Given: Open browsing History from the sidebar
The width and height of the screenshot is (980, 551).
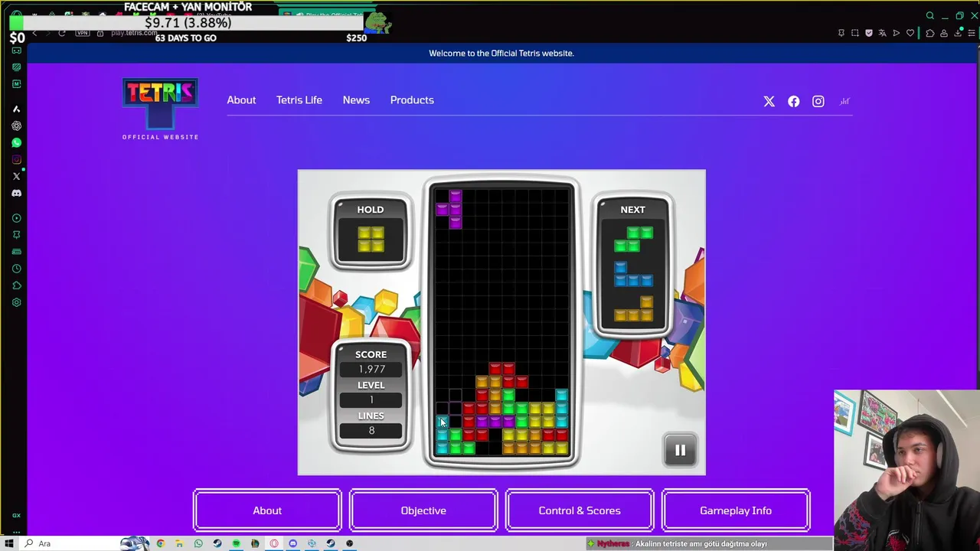Looking at the screenshot, I should coord(16,269).
